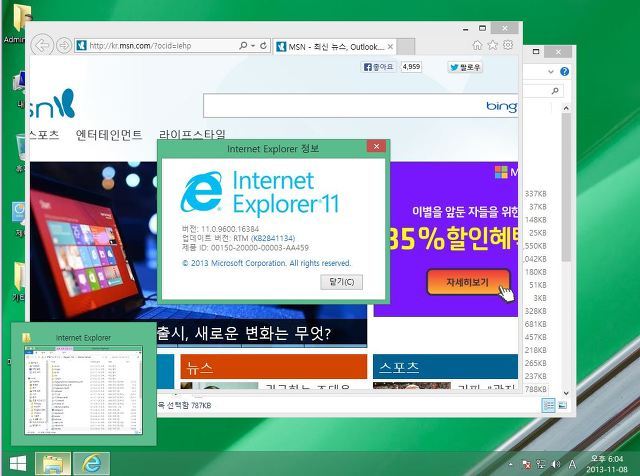This screenshot has height=476, width=640.
Task: Click the IME A language indicator
Action: (572, 464)
